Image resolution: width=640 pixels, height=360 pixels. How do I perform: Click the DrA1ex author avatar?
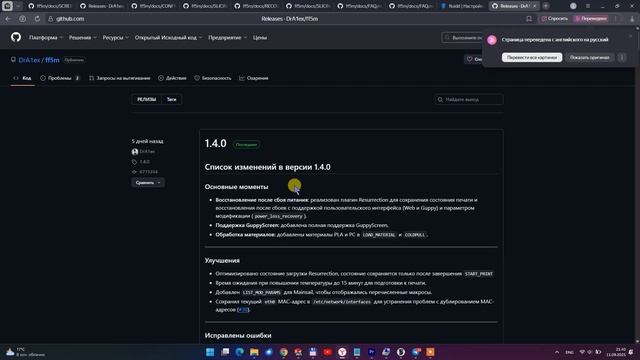(135, 151)
